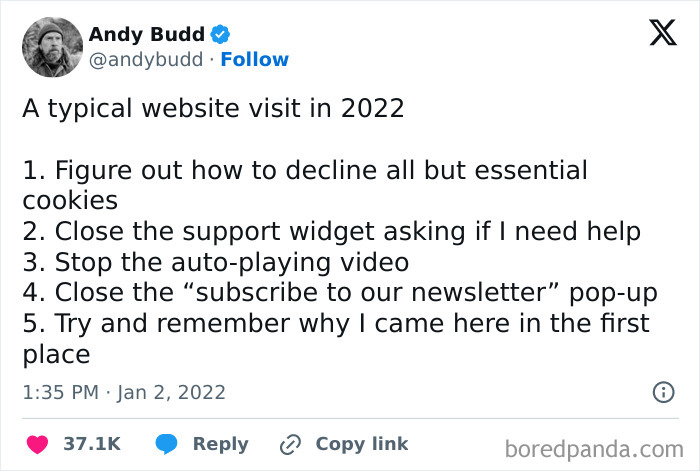This screenshot has height=471, width=700.
Task: Click the blue verified badge
Action: pyautogui.click(x=220, y=34)
